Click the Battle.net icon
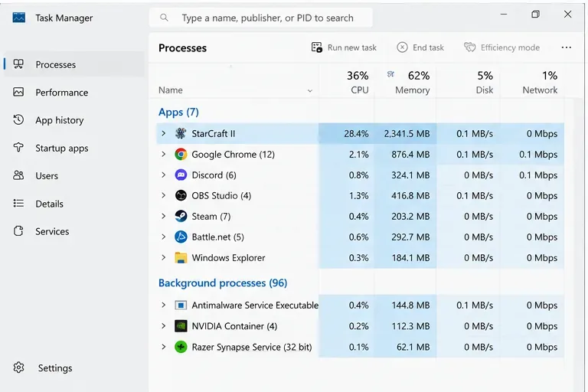588x392 pixels. [181, 237]
